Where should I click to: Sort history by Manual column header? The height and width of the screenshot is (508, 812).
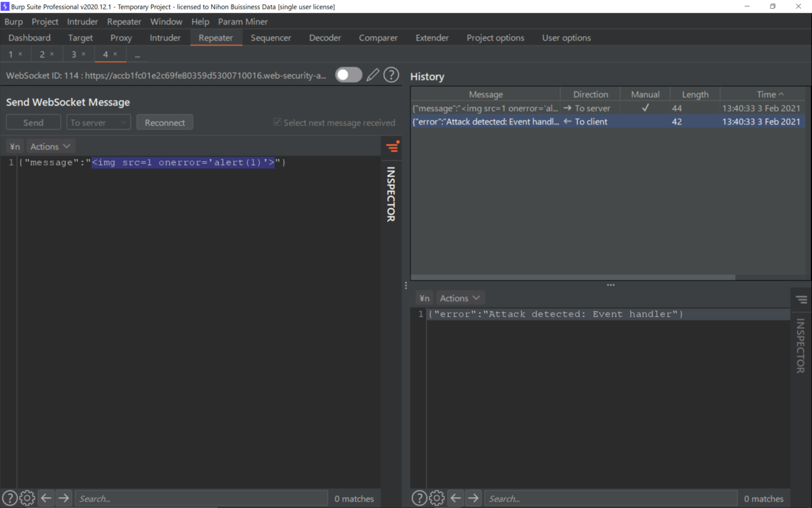(x=645, y=94)
